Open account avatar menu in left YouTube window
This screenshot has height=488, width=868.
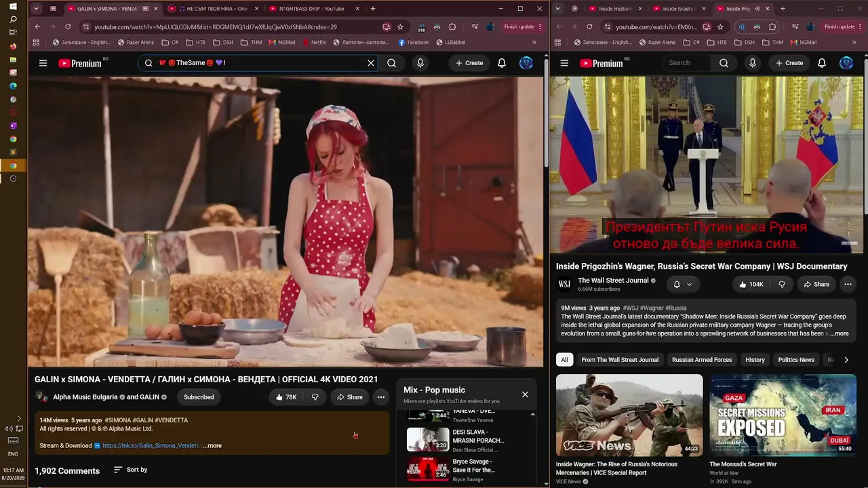click(526, 63)
